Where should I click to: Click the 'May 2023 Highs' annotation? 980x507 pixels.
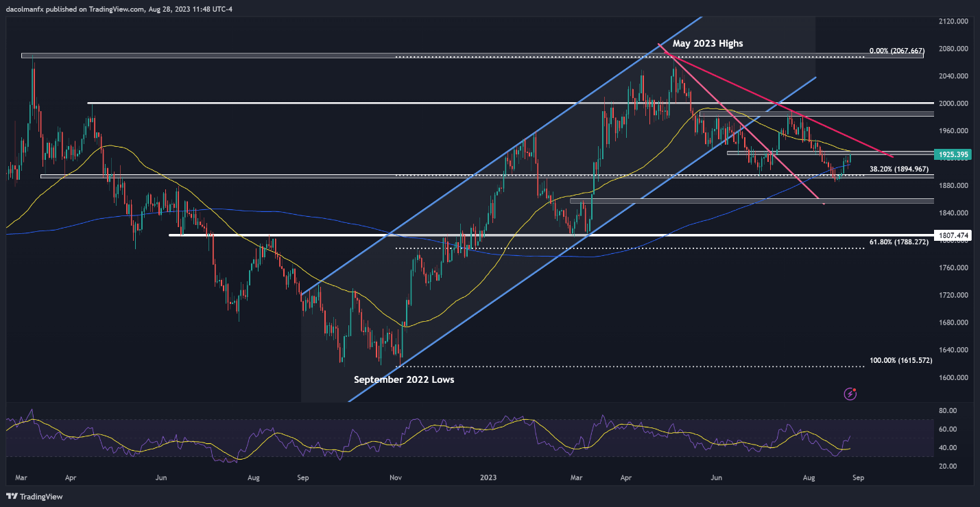click(708, 43)
